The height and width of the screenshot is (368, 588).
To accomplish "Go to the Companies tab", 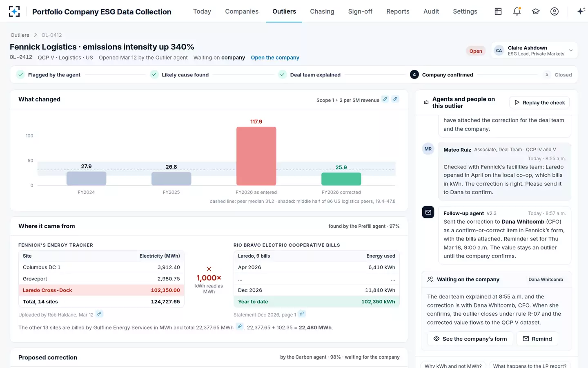I will (x=242, y=11).
